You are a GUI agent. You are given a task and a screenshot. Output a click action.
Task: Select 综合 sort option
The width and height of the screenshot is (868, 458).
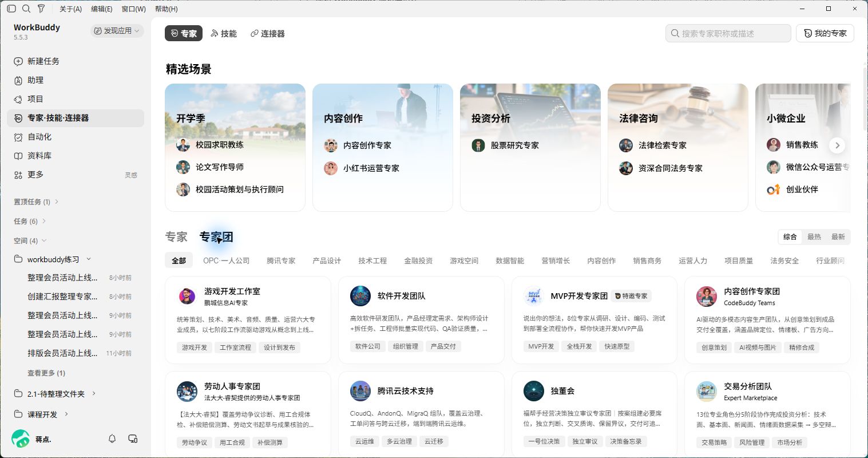790,237
